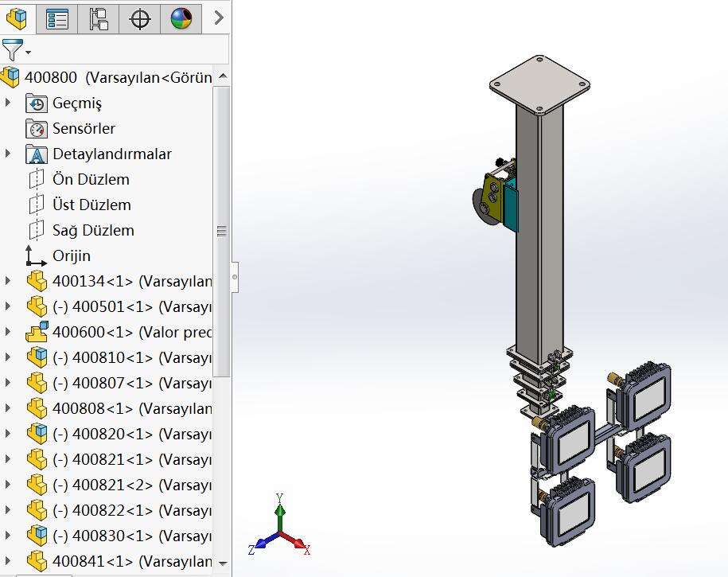
Task: Click the 400808<1> part icon
Action: (37, 408)
